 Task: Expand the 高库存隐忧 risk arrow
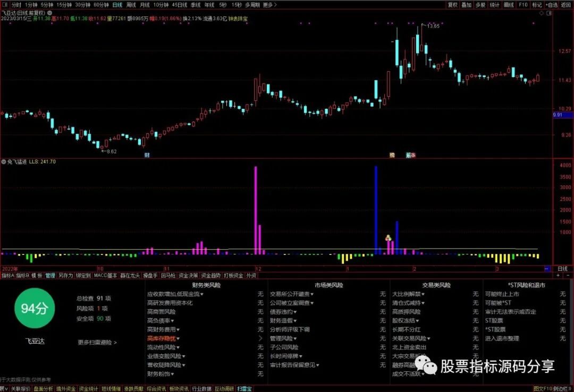260,338
